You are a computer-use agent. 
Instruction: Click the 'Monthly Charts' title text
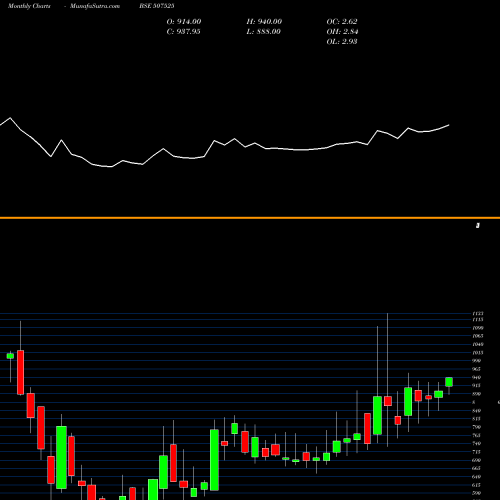click(29, 6)
